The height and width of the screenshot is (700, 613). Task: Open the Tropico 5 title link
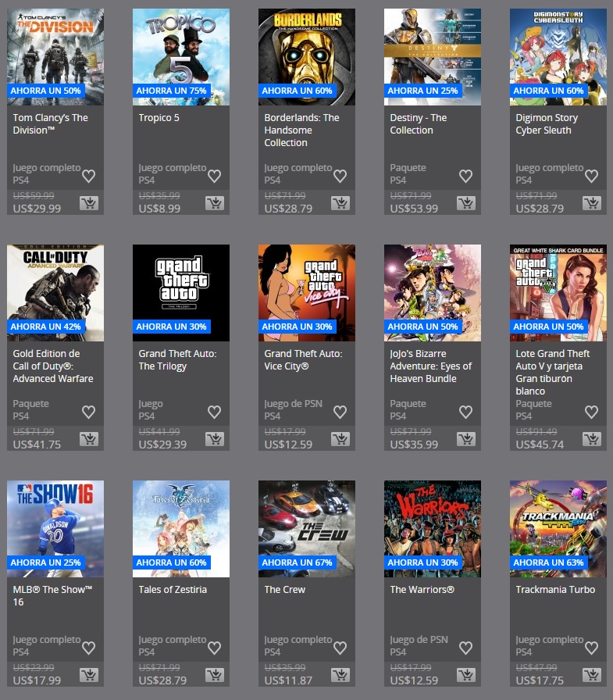pos(159,118)
